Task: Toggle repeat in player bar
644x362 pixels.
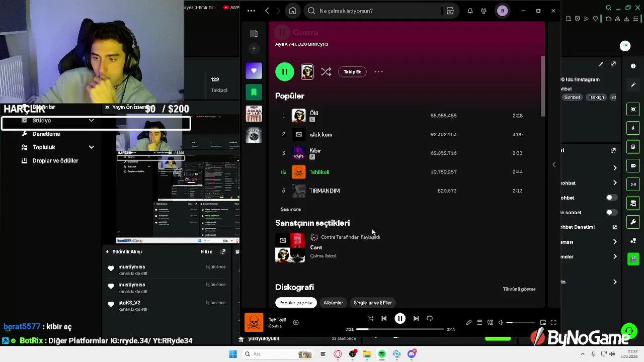Action: point(430,318)
